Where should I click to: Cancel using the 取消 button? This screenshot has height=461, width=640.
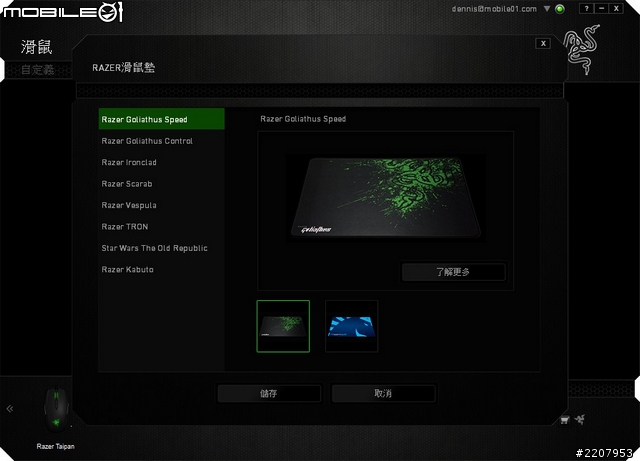[383, 393]
